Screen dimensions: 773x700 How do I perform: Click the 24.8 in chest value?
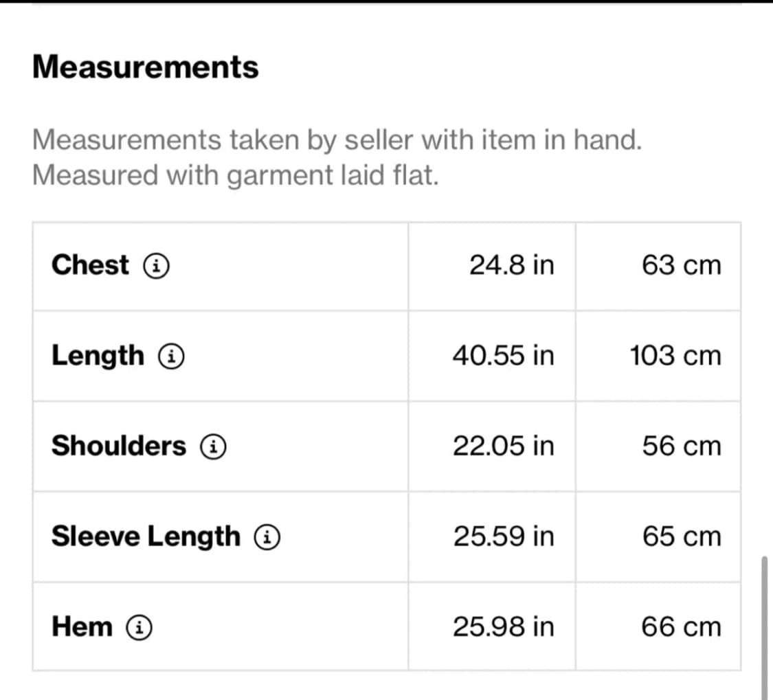[511, 264]
